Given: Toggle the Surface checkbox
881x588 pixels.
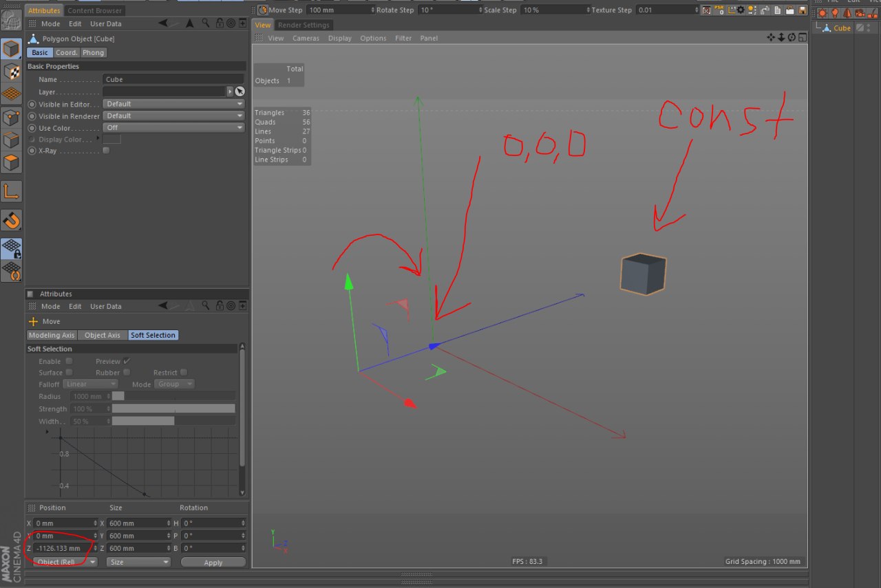Looking at the screenshot, I should [69, 372].
